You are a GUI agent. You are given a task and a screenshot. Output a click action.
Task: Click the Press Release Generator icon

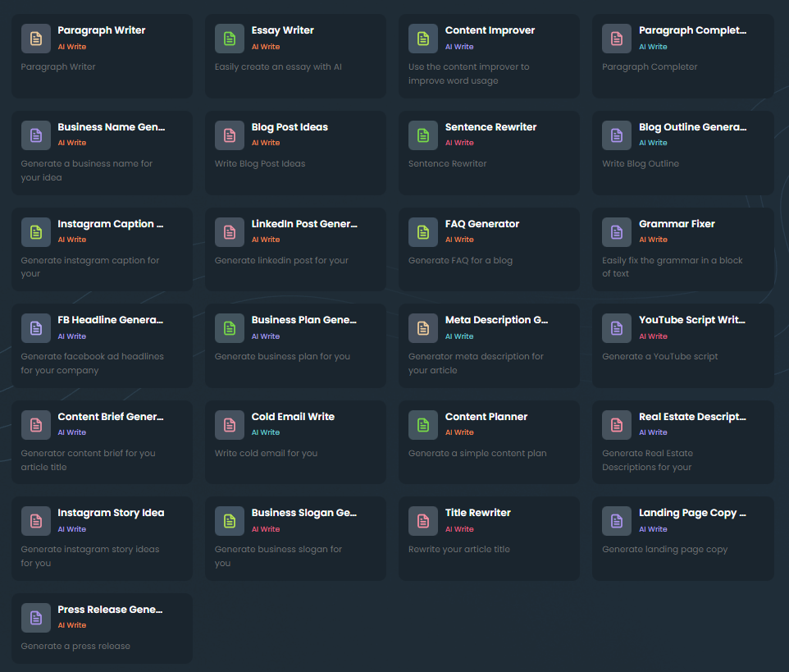pyautogui.click(x=36, y=618)
